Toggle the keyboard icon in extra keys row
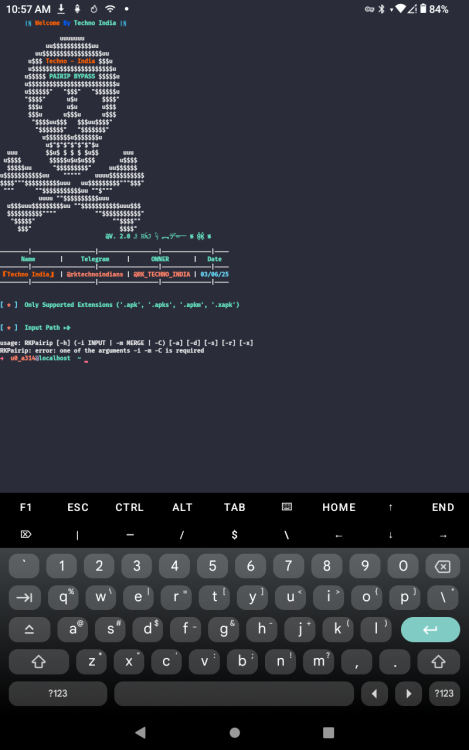This screenshot has width=469, height=750. pos(287,507)
